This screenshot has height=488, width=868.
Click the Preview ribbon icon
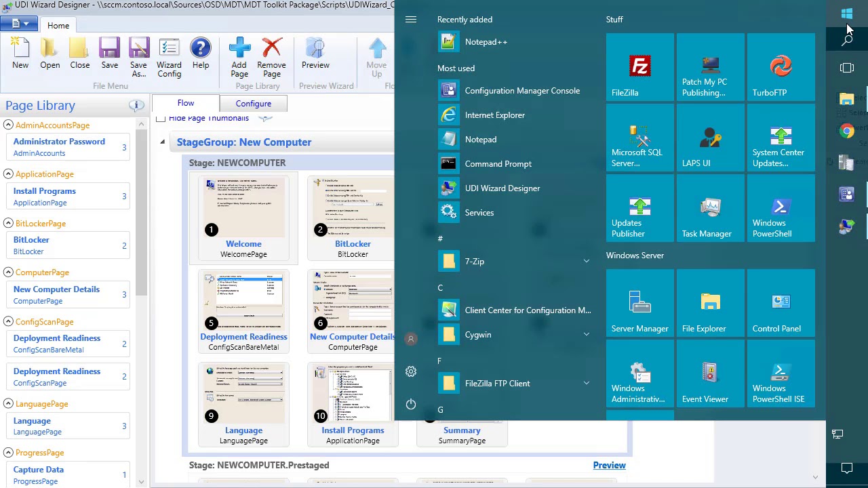[x=315, y=54]
